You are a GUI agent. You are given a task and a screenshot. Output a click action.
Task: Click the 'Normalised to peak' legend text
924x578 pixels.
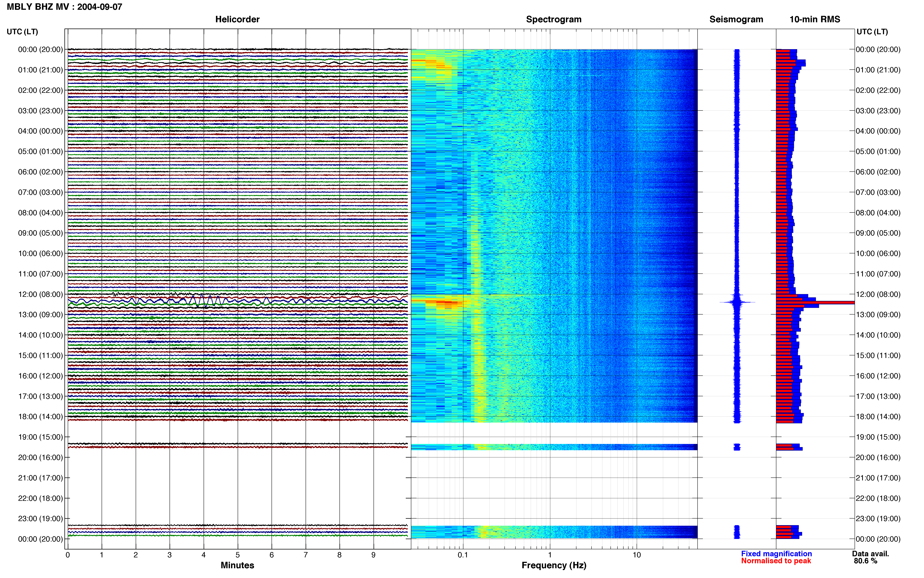point(776,561)
